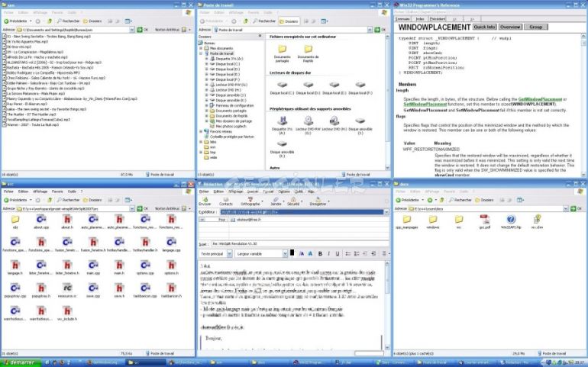
Task: Close the Dossiers folder pane with X
Action: pyautogui.click(x=260, y=37)
